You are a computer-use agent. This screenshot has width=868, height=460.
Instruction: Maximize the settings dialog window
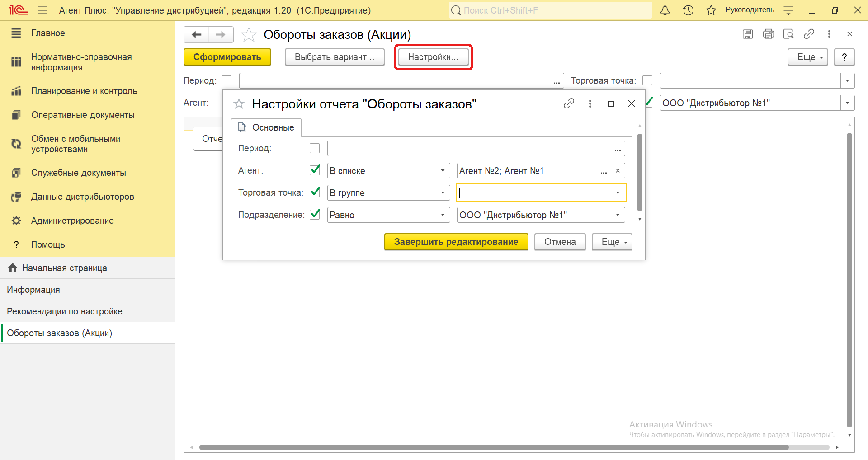[611, 103]
